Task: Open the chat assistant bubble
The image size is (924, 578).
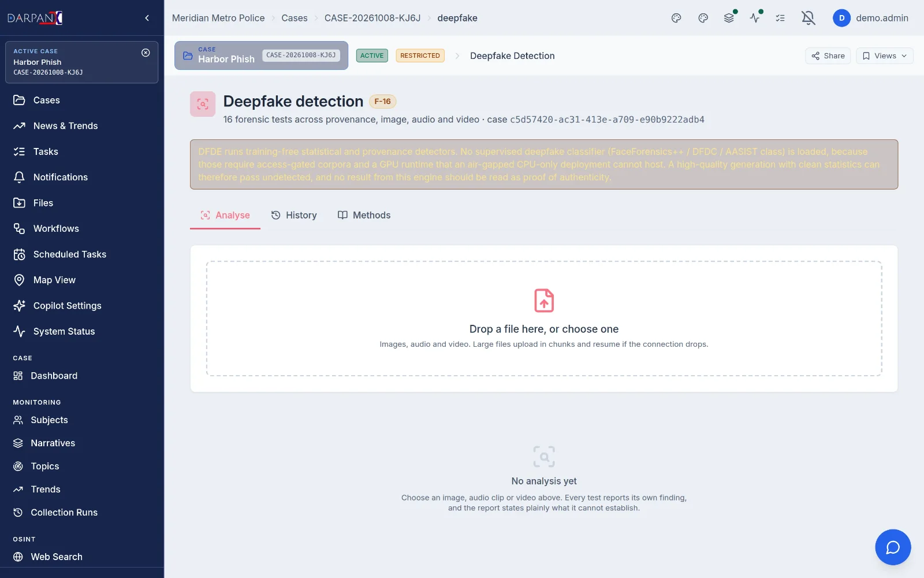Action: (x=893, y=547)
